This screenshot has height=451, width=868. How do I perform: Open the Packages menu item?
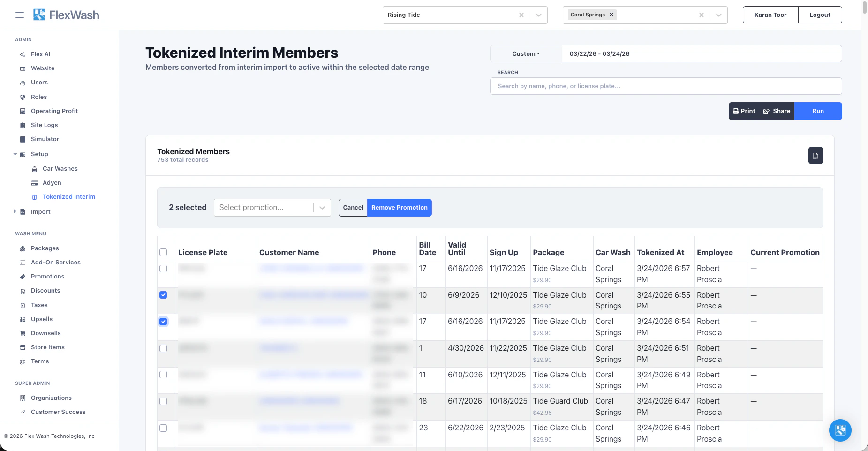click(45, 248)
